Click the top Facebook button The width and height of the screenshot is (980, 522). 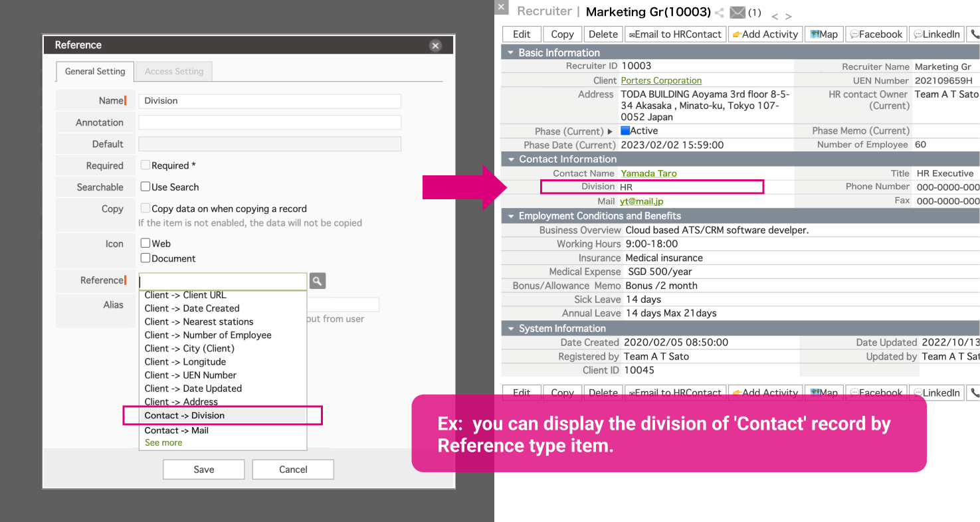tap(876, 35)
